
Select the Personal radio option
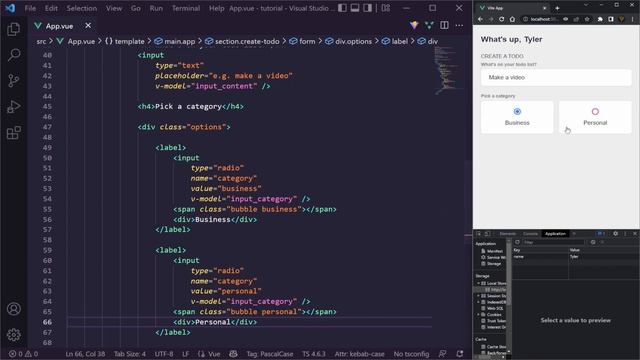[x=595, y=111]
